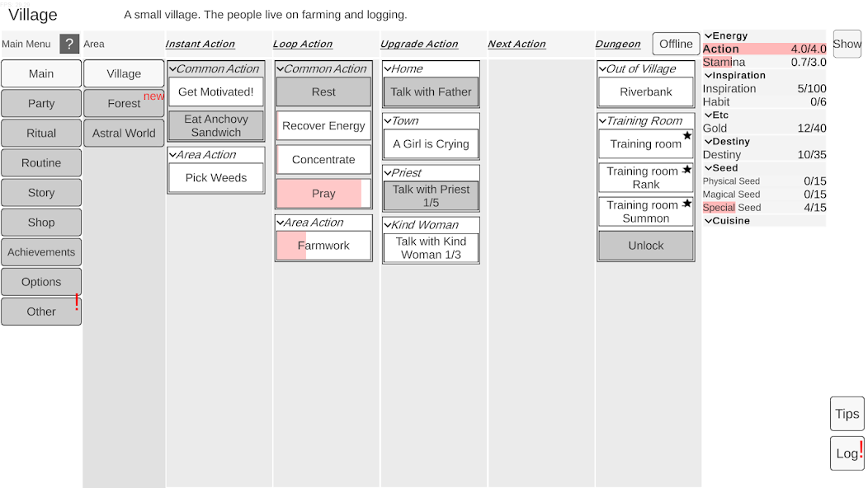868x488 pixels.
Task: Switch to the Forest area
Action: [x=124, y=103]
